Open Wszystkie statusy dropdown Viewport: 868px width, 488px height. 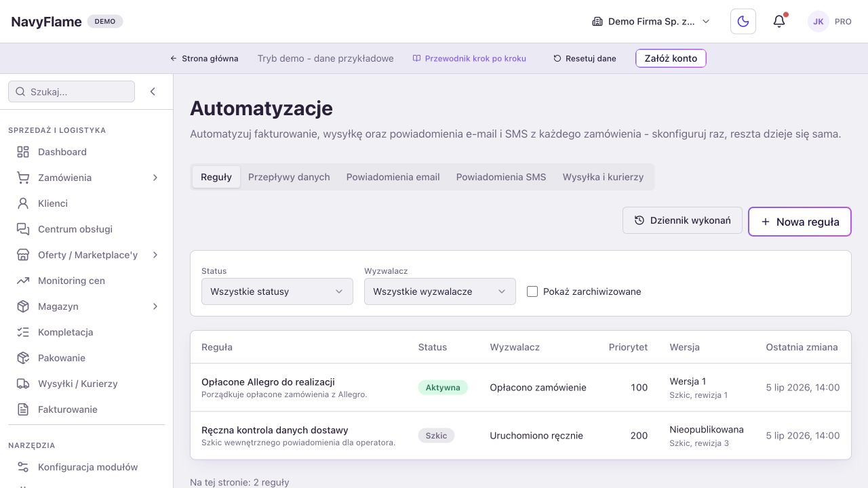coord(277,291)
